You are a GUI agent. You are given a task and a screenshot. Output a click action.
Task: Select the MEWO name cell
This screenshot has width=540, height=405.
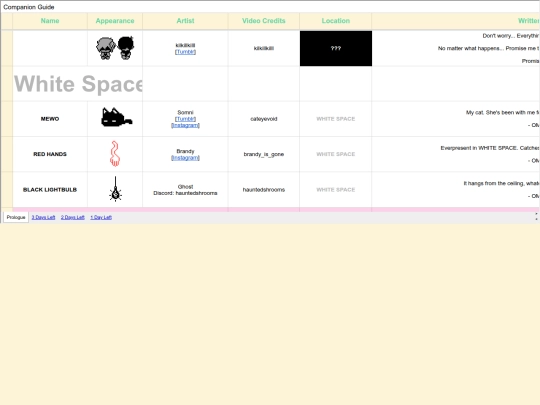pyautogui.click(x=50, y=119)
